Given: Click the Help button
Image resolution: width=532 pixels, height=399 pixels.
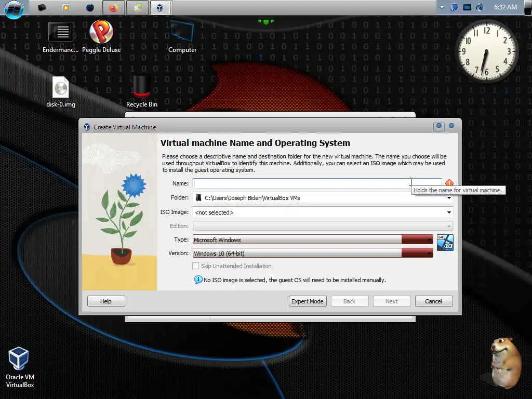Looking at the screenshot, I should (x=106, y=301).
